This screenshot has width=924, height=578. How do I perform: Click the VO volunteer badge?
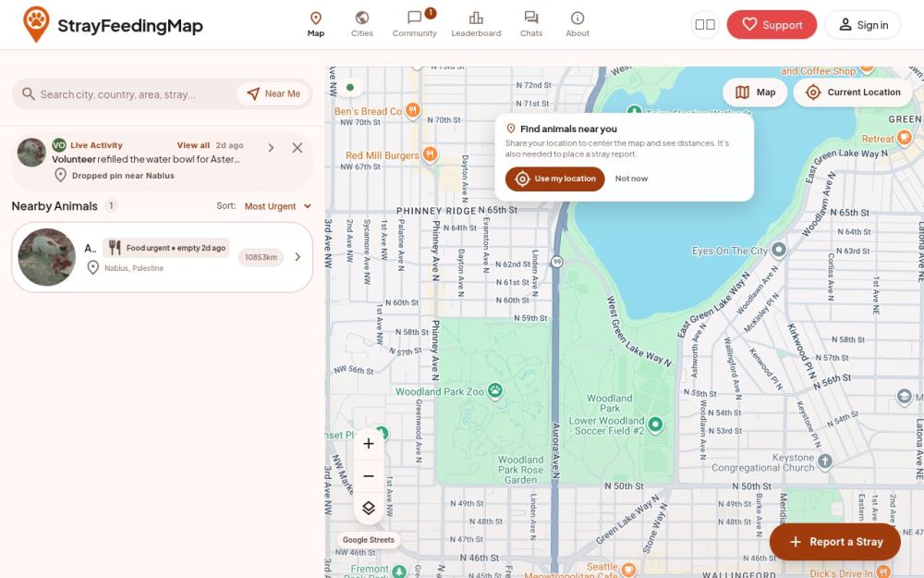(59, 145)
